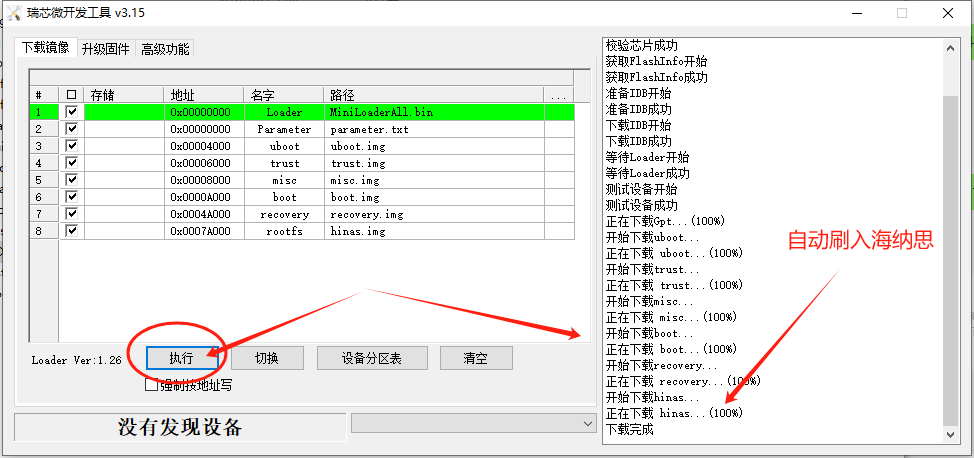Screen dimensions: 974x458
Task: Close the 瑞芯微开发工具 window
Action: click(948, 13)
